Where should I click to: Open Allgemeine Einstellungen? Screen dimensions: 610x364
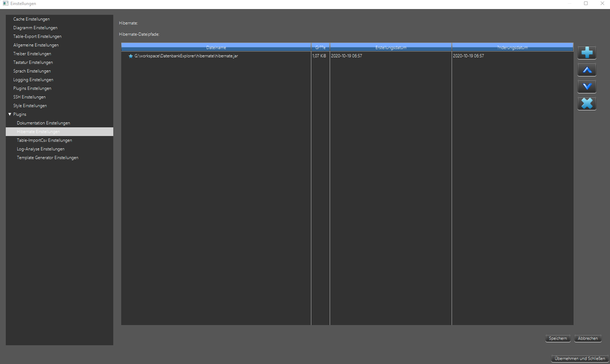[36, 45]
